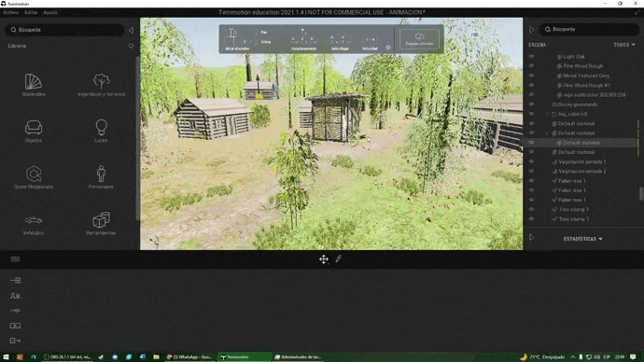The width and height of the screenshot is (644, 362).
Task: Open the Quixel Megascans category
Action: click(34, 177)
